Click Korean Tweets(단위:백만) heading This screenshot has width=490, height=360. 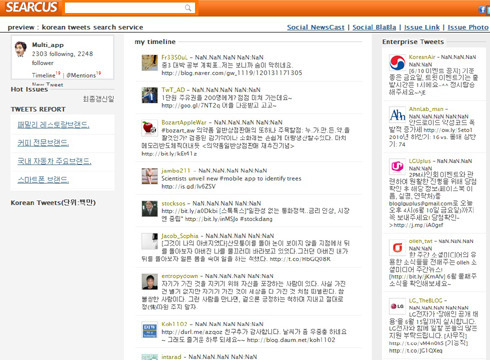53,203
